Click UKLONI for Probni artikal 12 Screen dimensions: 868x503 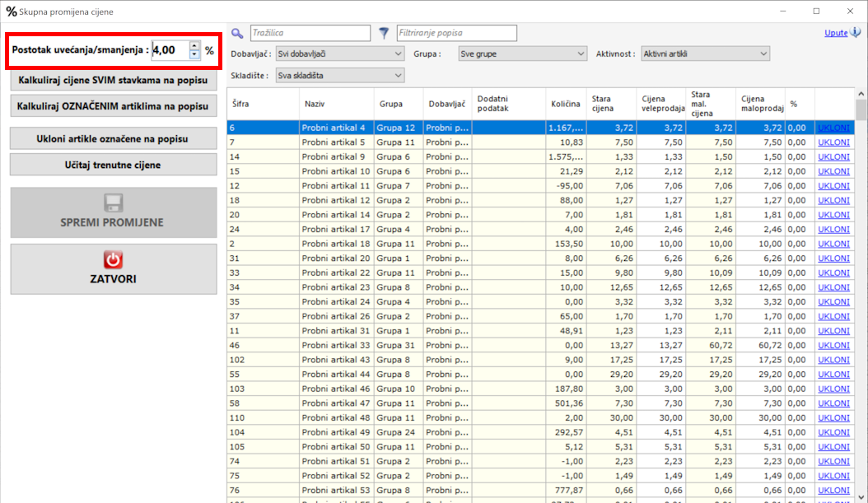pyautogui.click(x=833, y=200)
